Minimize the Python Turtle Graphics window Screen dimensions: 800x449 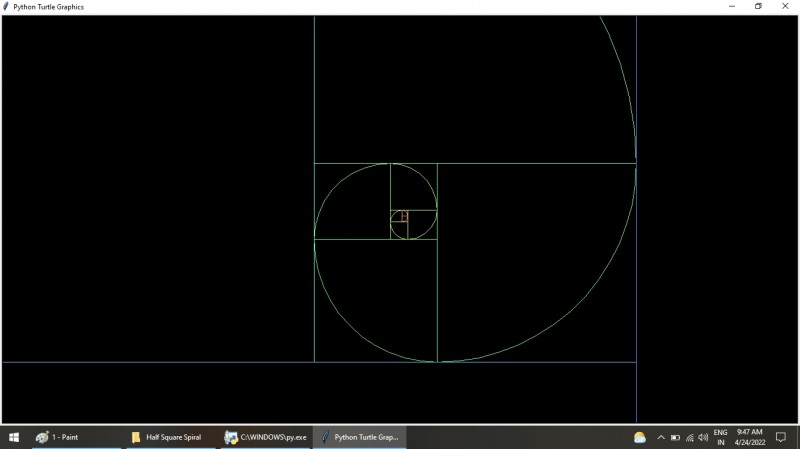pos(732,7)
